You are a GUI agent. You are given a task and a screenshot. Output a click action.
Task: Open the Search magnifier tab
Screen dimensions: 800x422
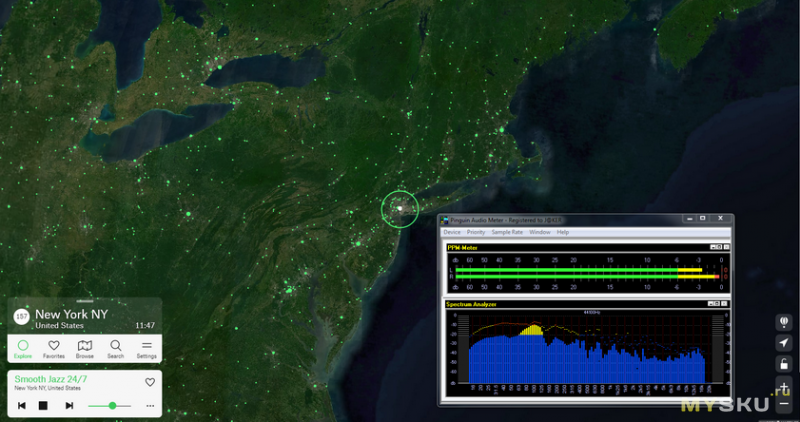coord(116,348)
